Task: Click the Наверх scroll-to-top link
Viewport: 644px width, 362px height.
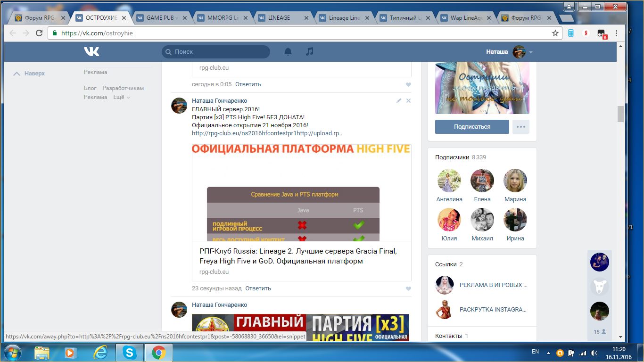Action: [29, 74]
